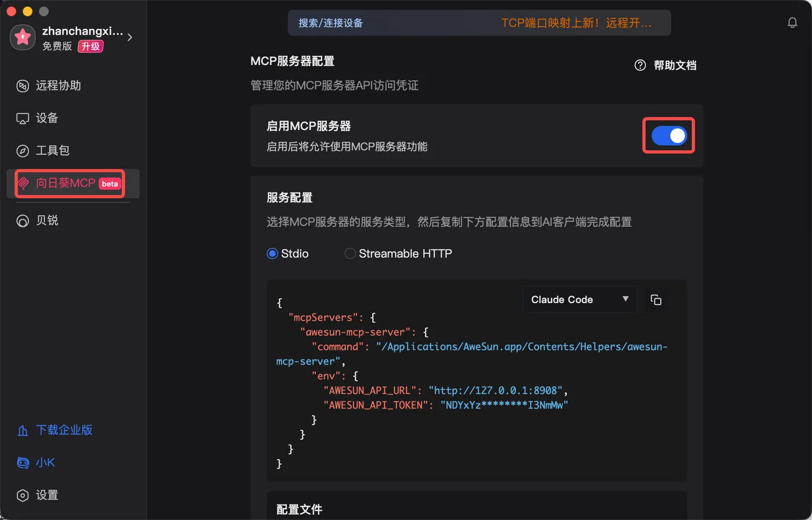
Task: Select 向日葵MCP in the sidebar
Action: tap(72, 183)
